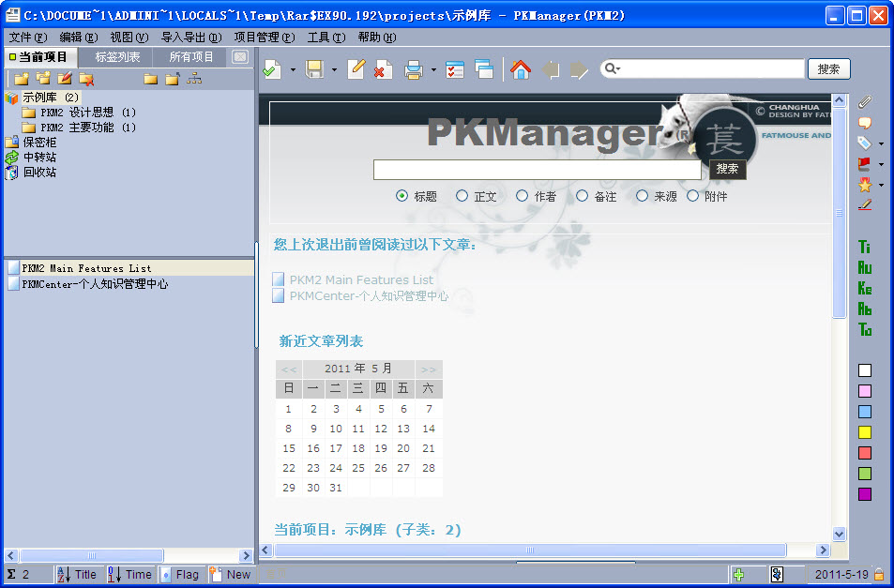
Task: Click the printer icon
Action: 414,69
